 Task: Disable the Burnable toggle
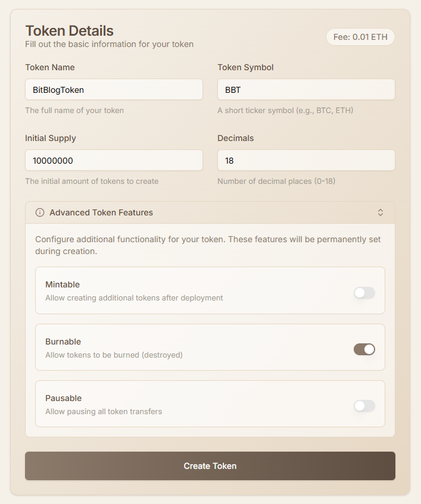click(364, 349)
